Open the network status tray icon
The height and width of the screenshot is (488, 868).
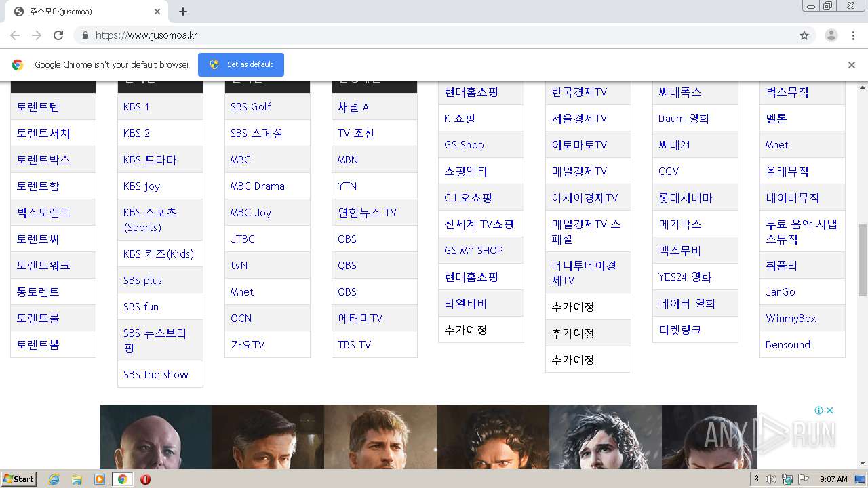tap(787, 479)
